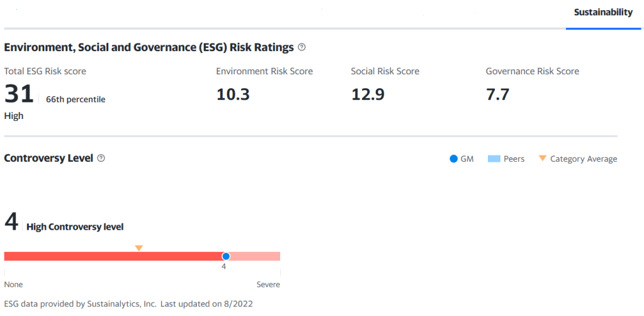Screen dimensions: 644x316
Task: Click the Controversy Level heading
Action: point(48,158)
